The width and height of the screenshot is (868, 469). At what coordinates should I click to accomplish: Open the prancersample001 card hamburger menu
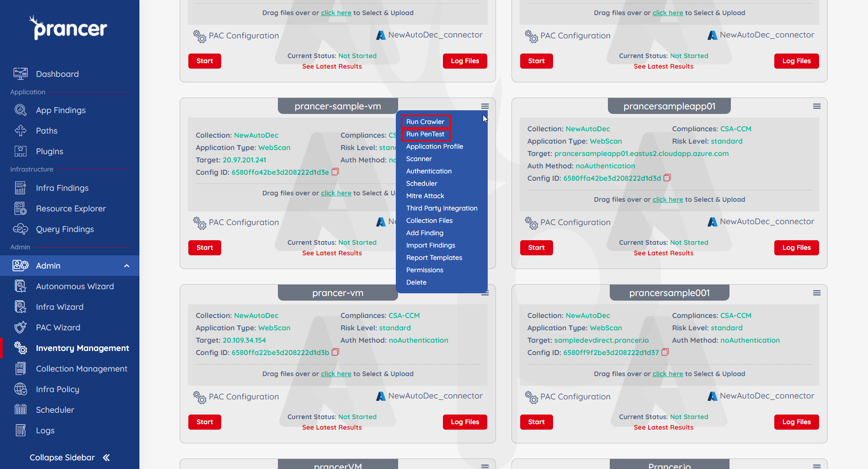(x=817, y=293)
